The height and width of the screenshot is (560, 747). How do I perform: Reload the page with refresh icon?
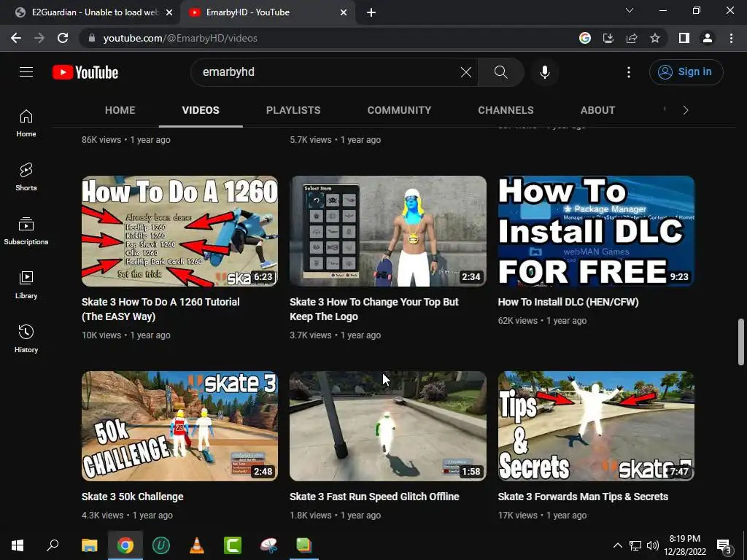[x=63, y=38]
